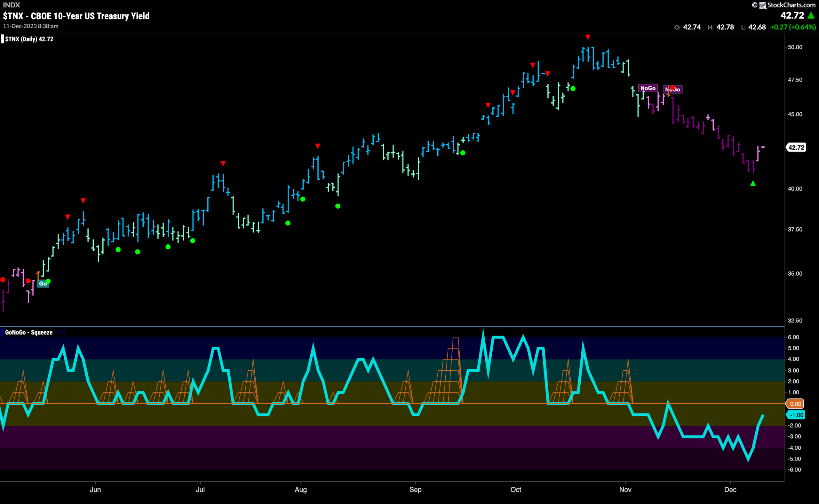Click the first purple NoGo label badge
Image resolution: width=819 pixels, height=504 pixels.
coord(648,88)
